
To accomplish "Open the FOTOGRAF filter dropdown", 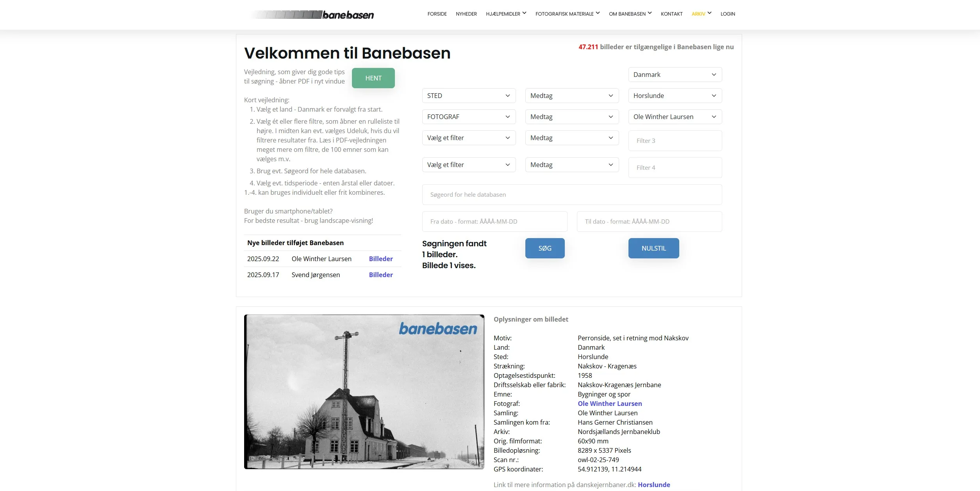I will 469,116.
